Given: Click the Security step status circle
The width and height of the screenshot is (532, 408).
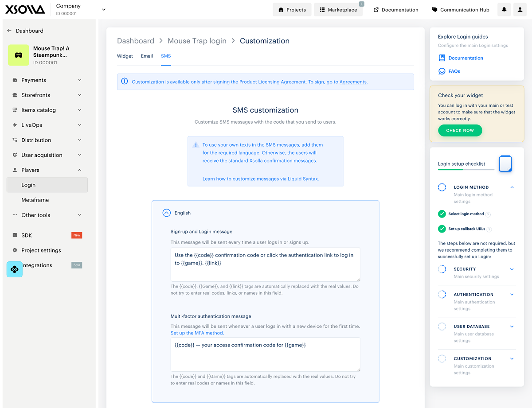Looking at the screenshot, I should point(442,269).
